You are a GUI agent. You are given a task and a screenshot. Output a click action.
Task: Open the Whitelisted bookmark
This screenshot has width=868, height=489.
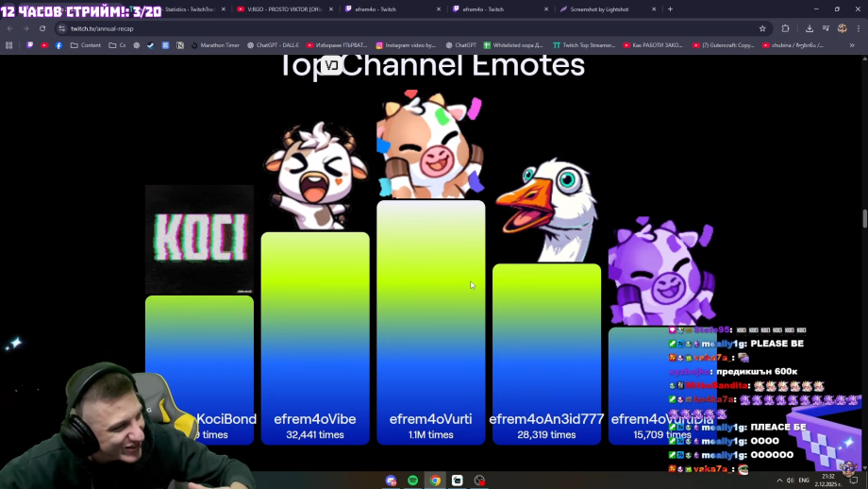tap(512, 45)
